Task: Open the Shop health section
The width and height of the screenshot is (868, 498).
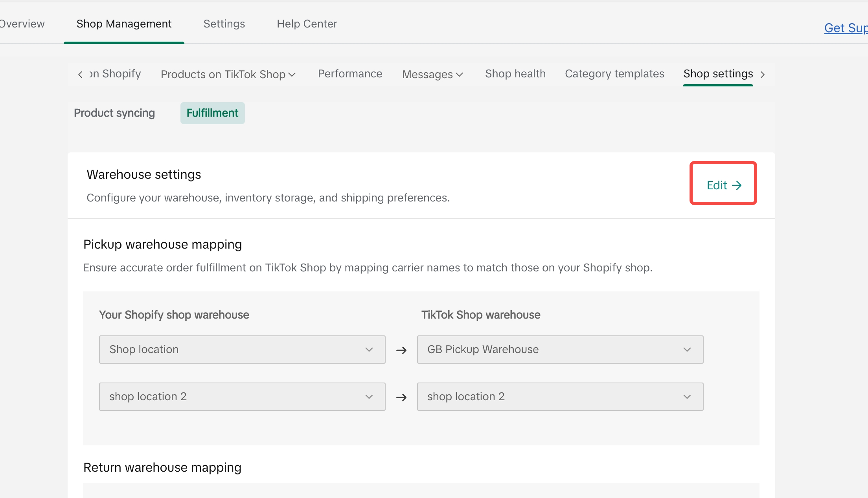Action: tap(515, 74)
